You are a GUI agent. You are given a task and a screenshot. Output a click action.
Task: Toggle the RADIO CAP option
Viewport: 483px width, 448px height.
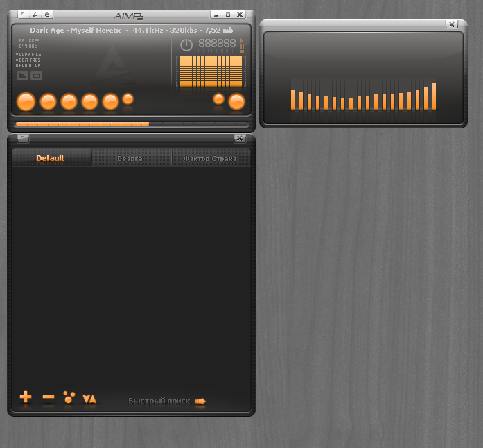coord(29,65)
